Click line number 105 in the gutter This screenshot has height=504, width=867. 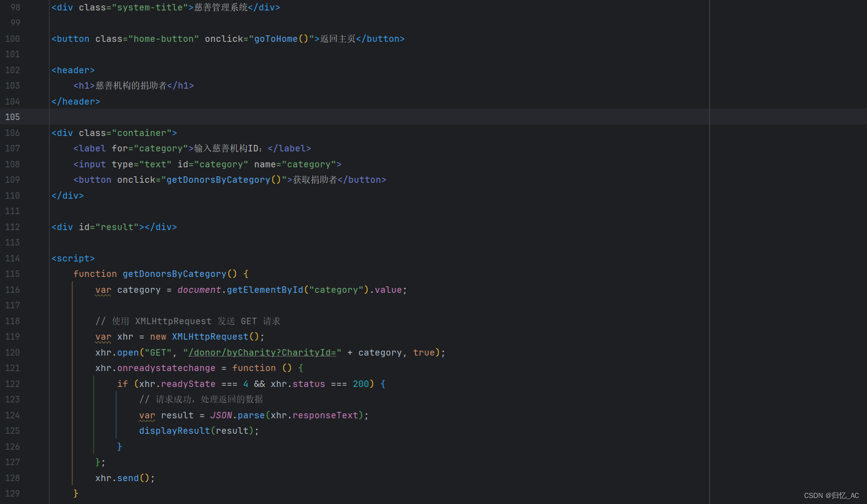pos(12,117)
